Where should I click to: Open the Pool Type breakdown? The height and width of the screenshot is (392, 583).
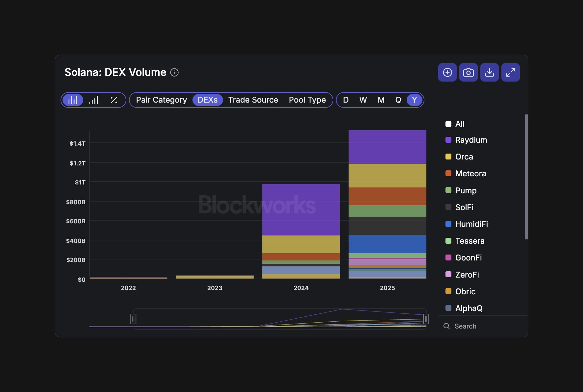[x=307, y=100]
